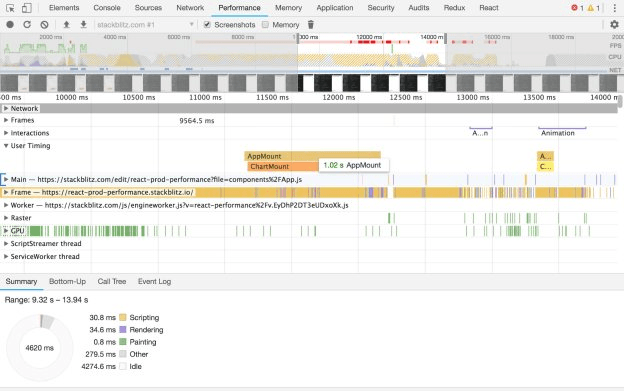Open the Network panel tab
The width and height of the screenshot is (624, 391).
click(x=190, y=8)
